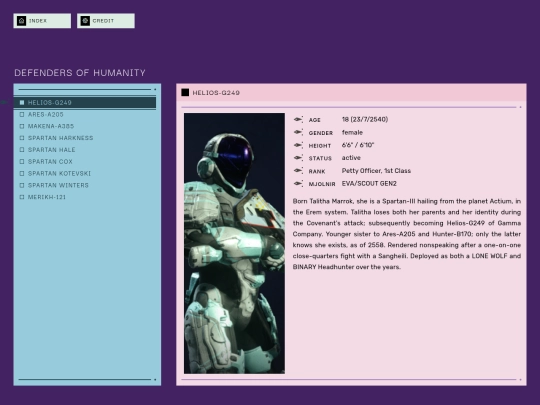Click the biography paragraph starting Born Talitha Marrok
The height and width of the screenshot is (405, 540).
(x=407, y=234)
